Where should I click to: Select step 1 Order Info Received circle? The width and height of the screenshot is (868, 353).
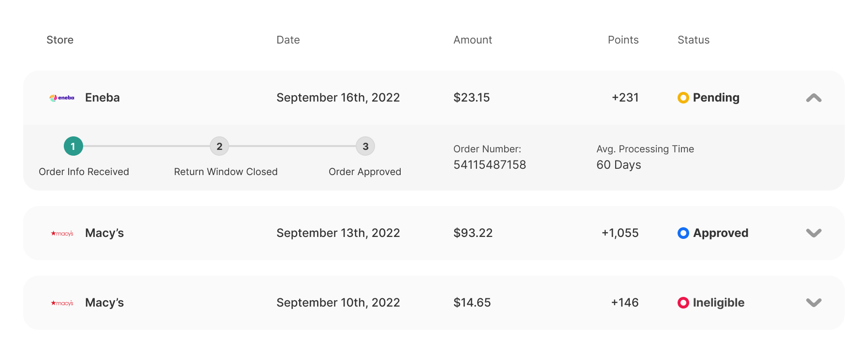[73, 146]
